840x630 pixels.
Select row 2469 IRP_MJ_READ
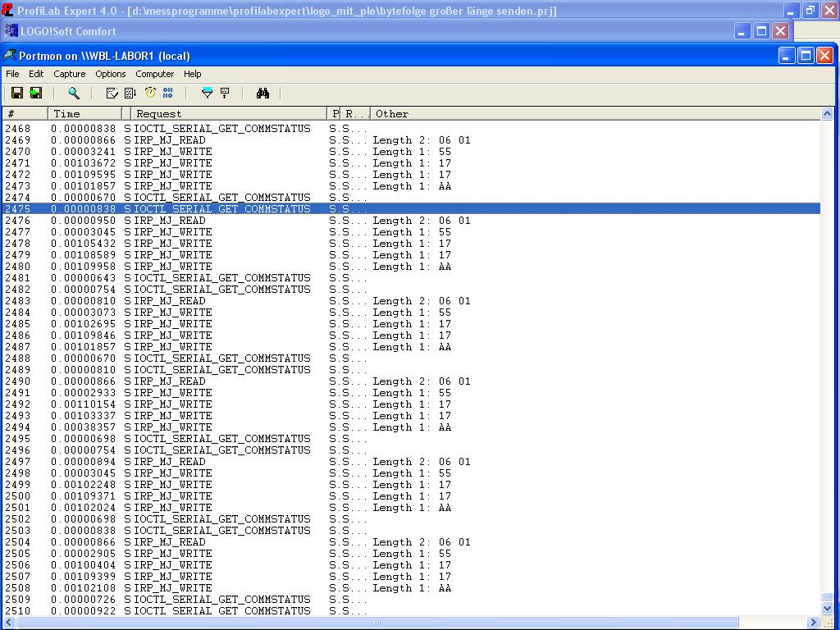tap(412, 139)
